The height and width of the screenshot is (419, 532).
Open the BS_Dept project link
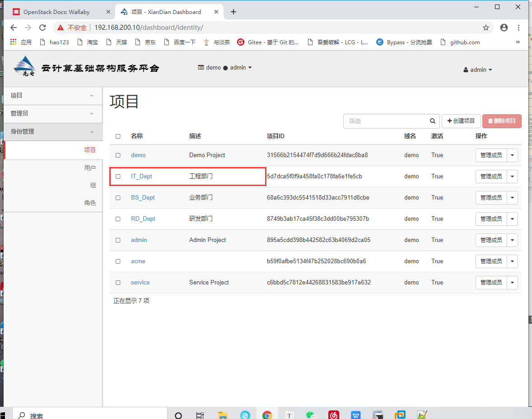[x=143, y=197]
